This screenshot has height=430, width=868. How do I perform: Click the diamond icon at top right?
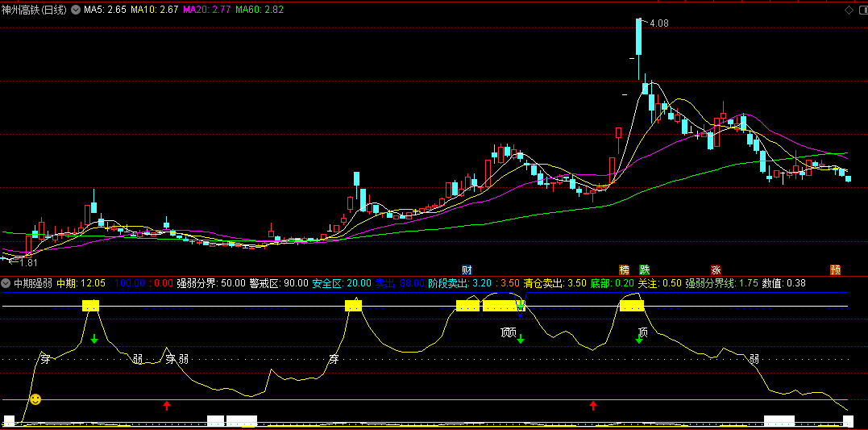pyautogui.click(x=849, y=10)
